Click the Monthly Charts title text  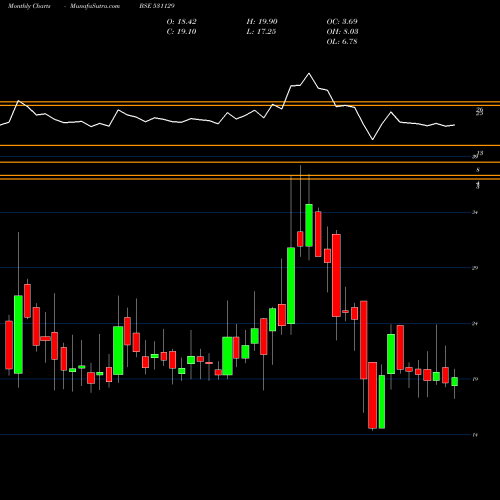[29, 6]
